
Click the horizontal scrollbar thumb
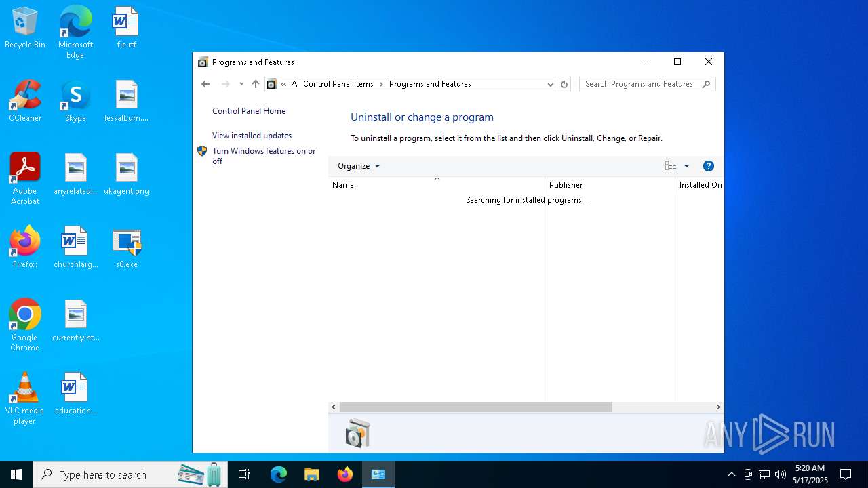point(476,407)
